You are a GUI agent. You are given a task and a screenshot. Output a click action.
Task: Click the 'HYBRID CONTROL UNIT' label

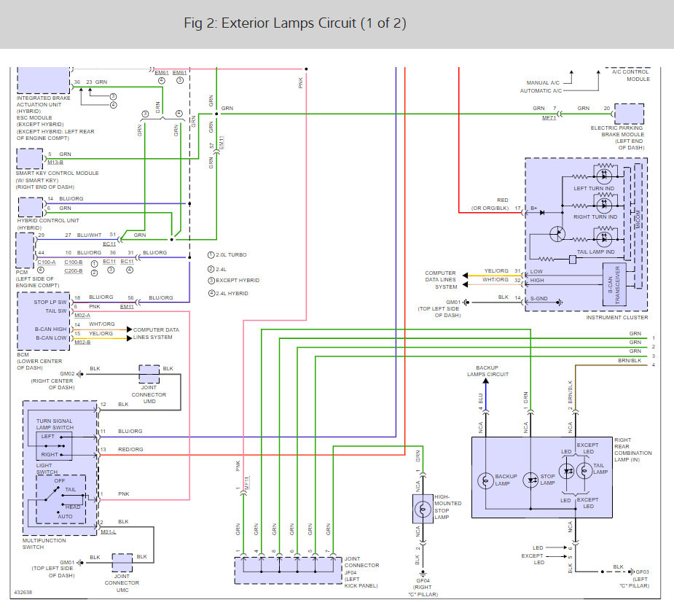click(x=48, y=220)
